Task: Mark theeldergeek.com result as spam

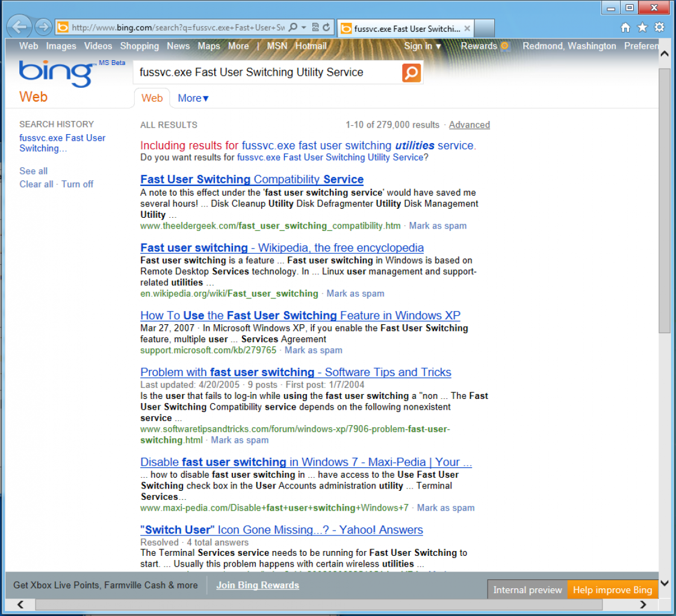Action: pyautogui.click(x=438, y=226)
